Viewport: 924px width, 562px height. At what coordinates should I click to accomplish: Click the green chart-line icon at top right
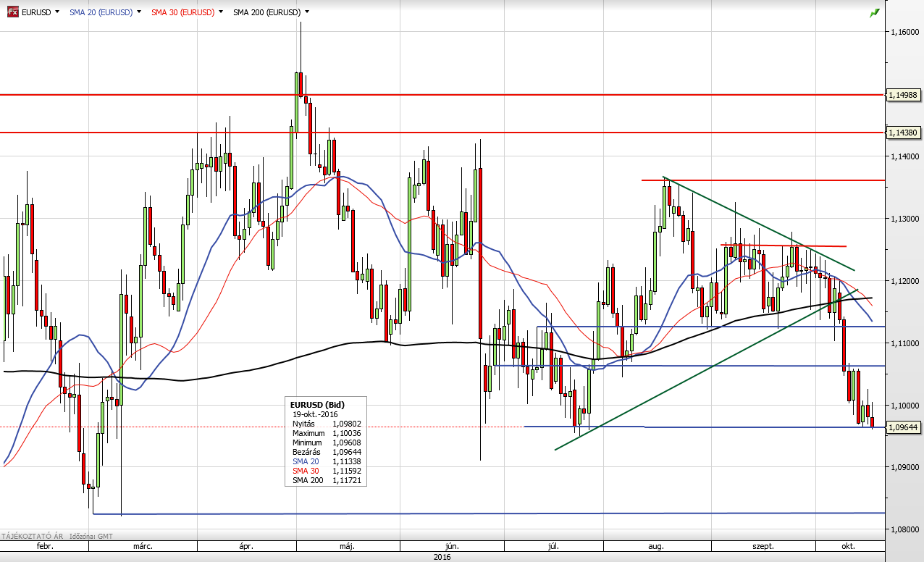(x=875, y=12)
